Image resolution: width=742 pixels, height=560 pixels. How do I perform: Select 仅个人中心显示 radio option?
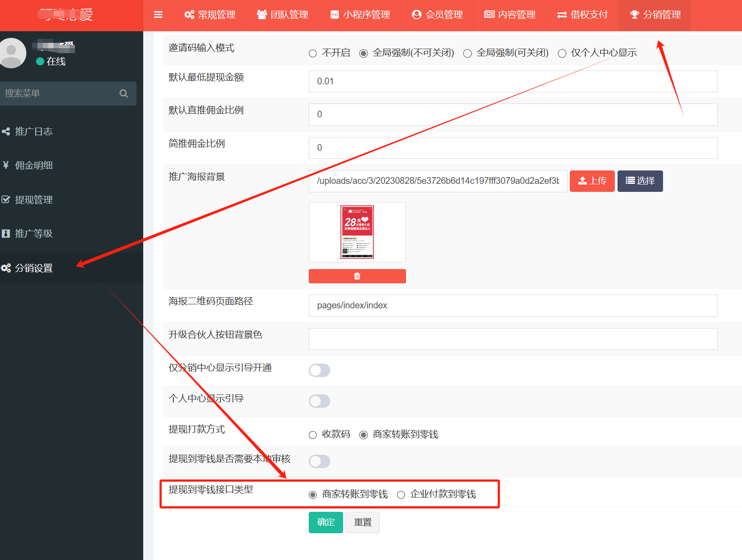[x=562, y=54]
